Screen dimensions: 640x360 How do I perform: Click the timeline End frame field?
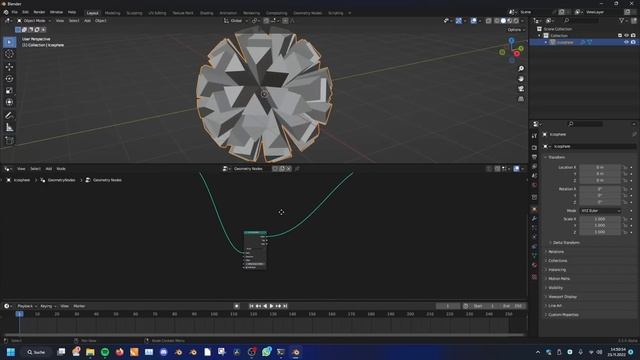512,306
